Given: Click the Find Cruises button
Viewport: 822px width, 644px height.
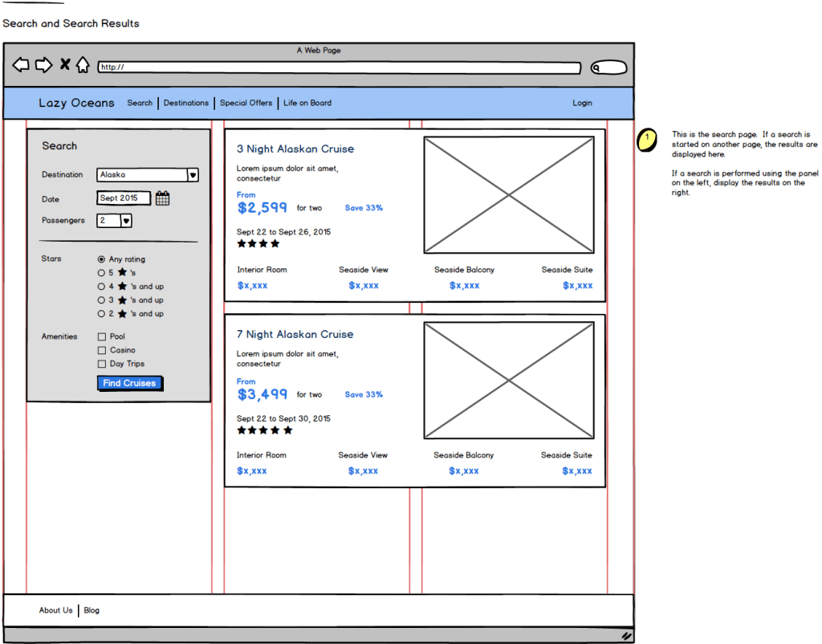Looking at the screenshot, I should [130, 383].
